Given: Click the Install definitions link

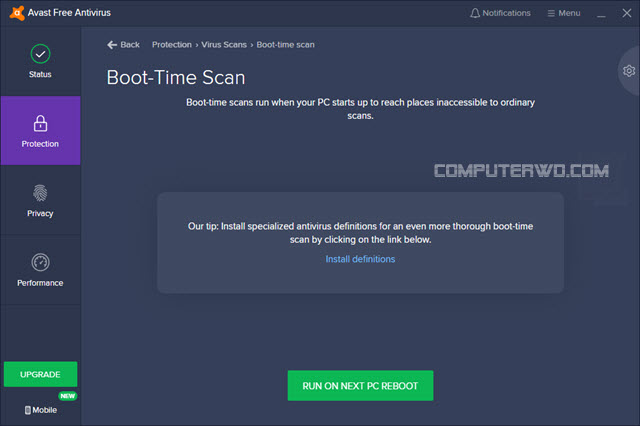Looking at the screenshot, I should coord(360,259).
